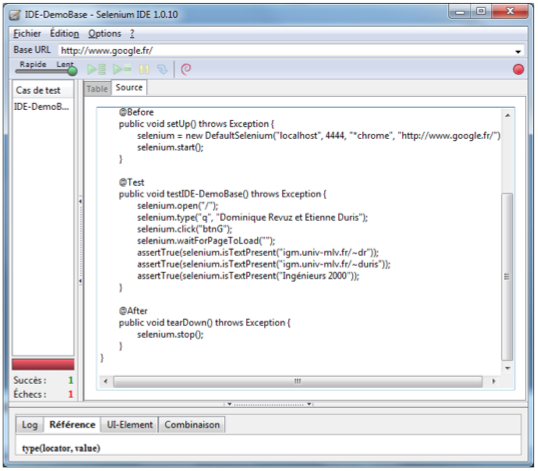Click the Succès count value
The height and width of the screenshot is (471, 538).
pyautogui.click(x=71, y=380)
